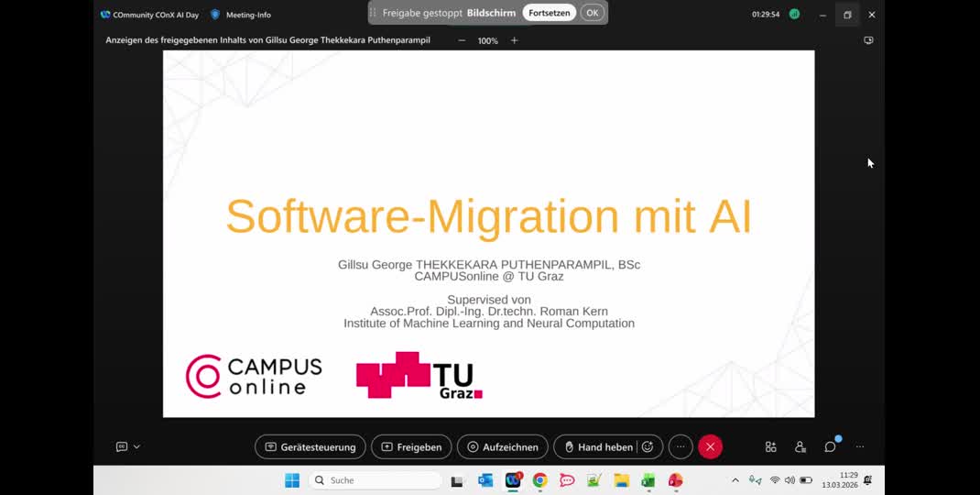The image size is (980, 495).
Task: Open the chat panel
Action: click(830, 446)
